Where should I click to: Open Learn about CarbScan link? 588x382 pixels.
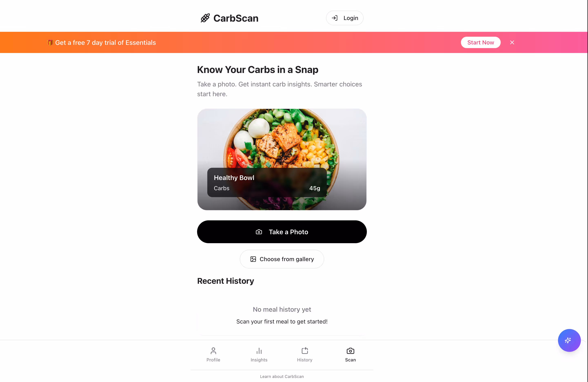click(x=282, y=376)
